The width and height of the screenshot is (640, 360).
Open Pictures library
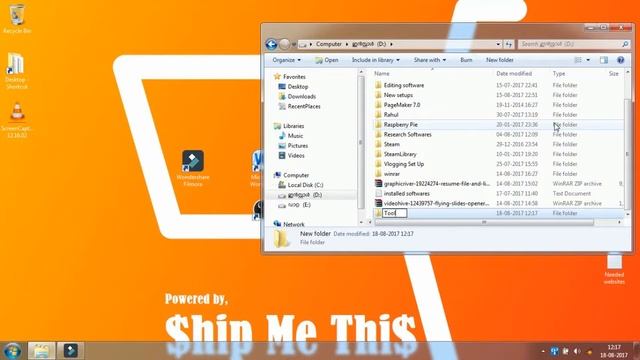[293, 146]
